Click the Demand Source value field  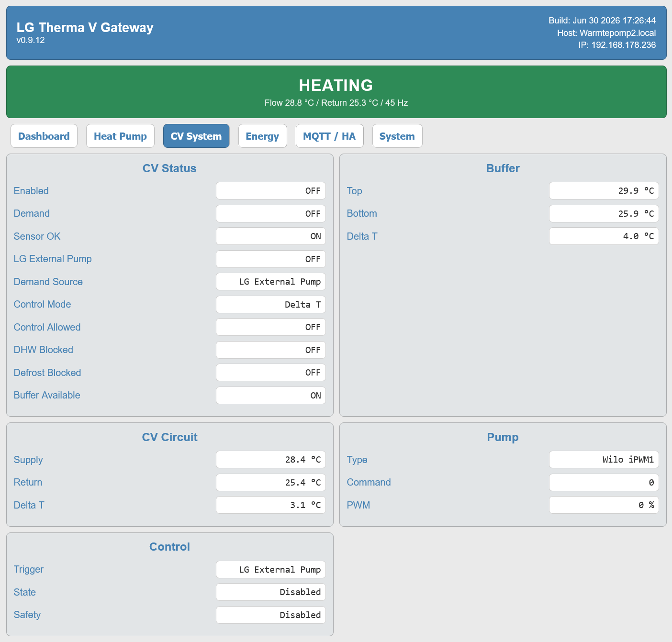coord(271,282)
